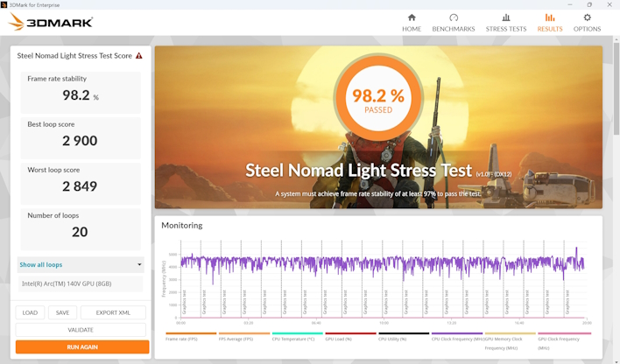The height and width of the screenshot is (364, 620).
Task: Click the CPU clock frequency peak near chart end
Action: click(x=576, y=249)
